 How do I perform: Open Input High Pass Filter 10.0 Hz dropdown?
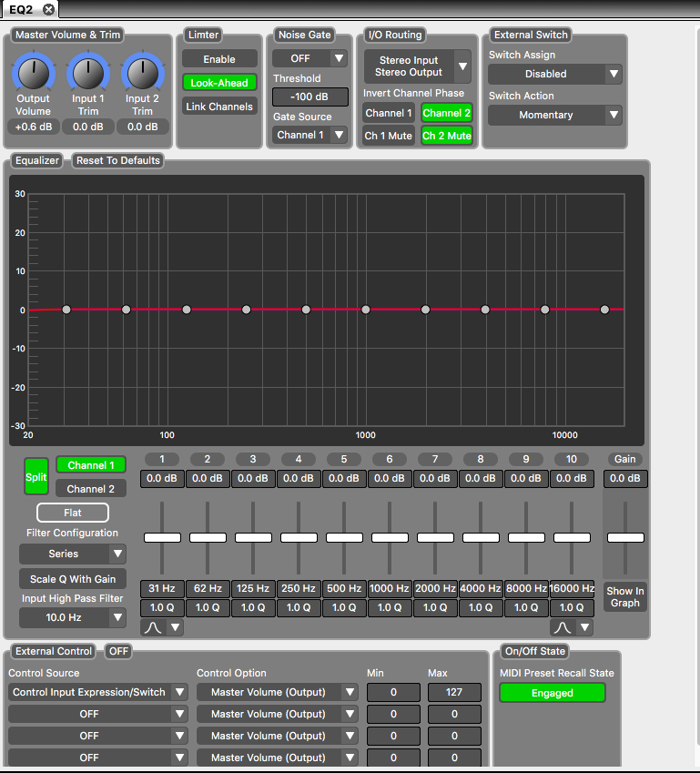[x=73, y=617]
